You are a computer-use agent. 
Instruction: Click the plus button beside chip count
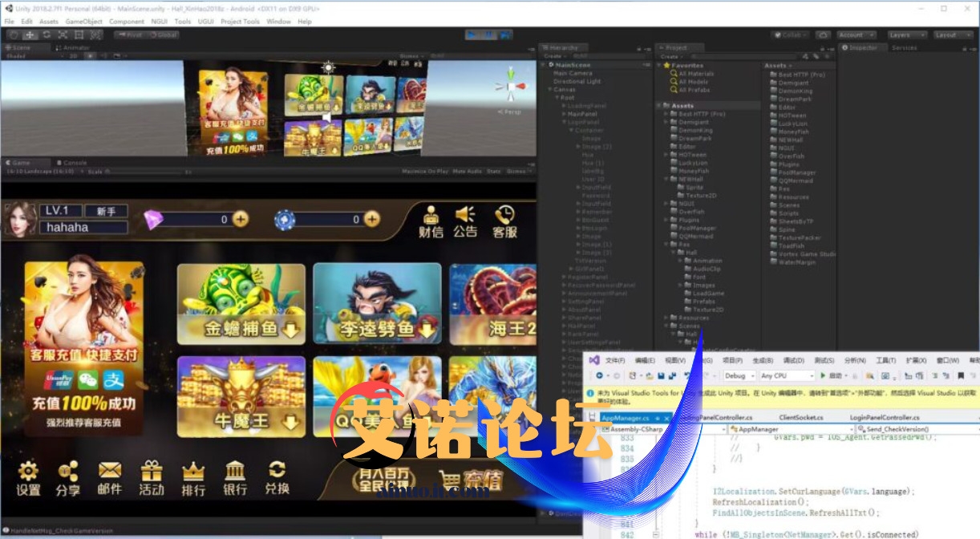pyautogui.click(x=371, y=219)
